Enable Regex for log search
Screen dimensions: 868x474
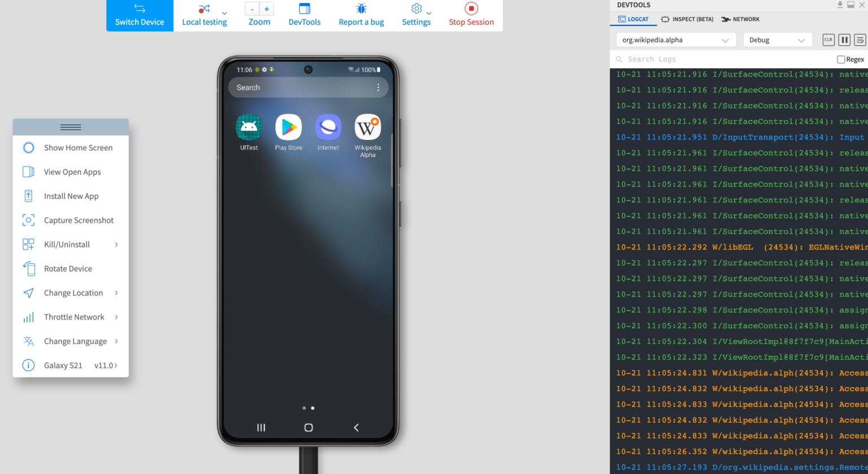point(841,59)
